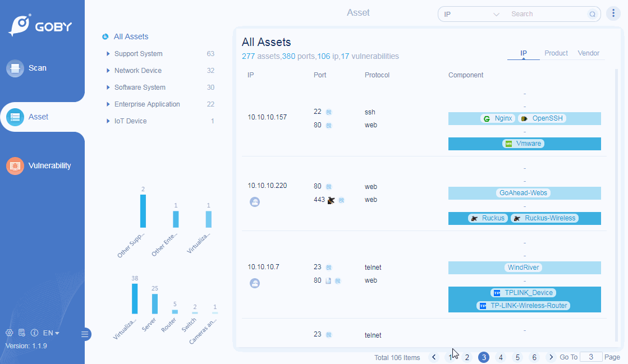This screenshot has height=364, width=628.
Task: Collapse sidebar with hamburger menu icon
Action: tap(85, 334)
